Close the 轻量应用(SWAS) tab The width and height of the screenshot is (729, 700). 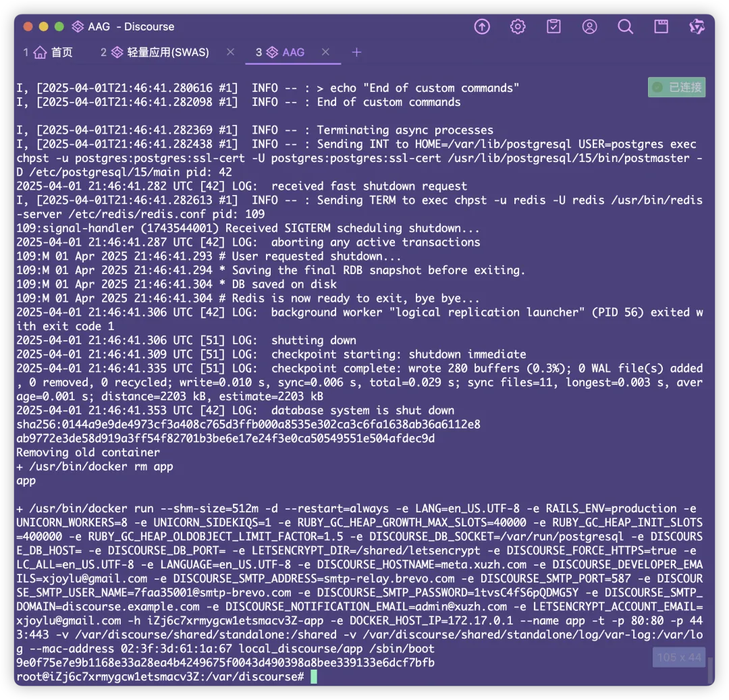[230, 52]
